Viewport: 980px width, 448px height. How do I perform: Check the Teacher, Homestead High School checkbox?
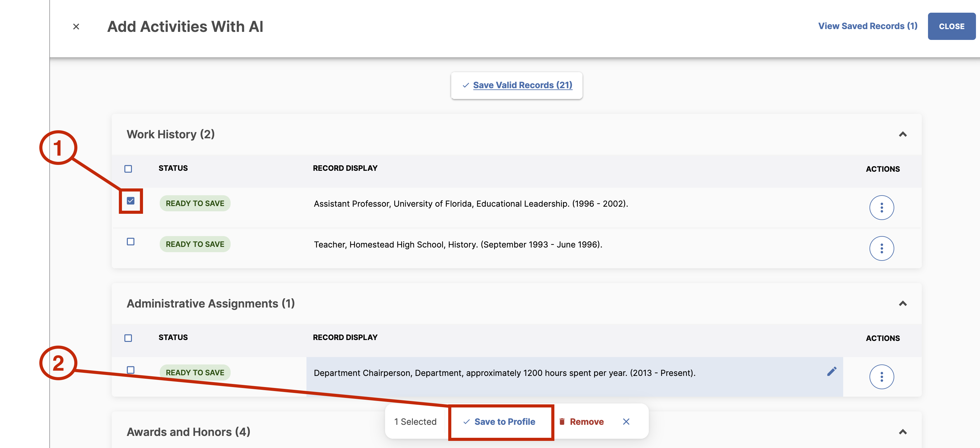(x=131, y=242)
